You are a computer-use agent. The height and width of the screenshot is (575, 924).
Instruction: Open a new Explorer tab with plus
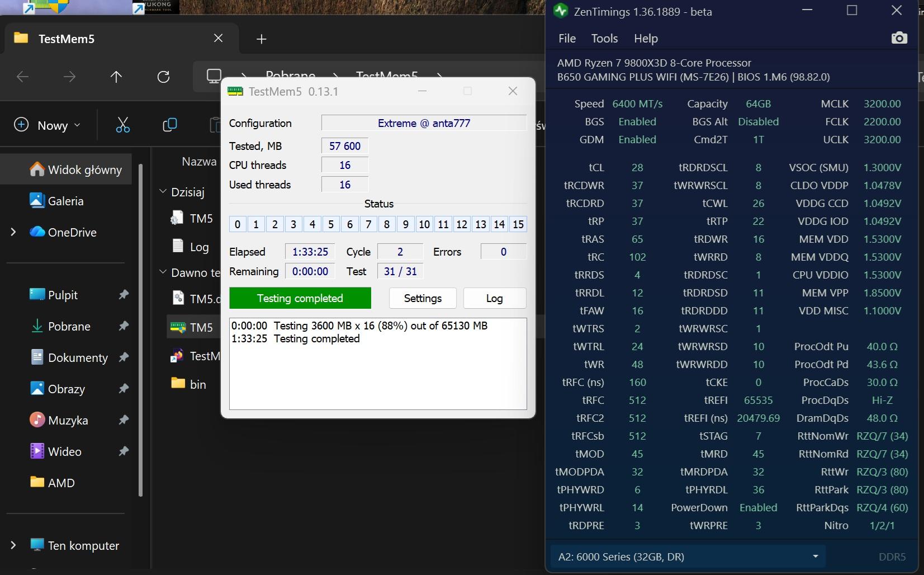point(261,39)
